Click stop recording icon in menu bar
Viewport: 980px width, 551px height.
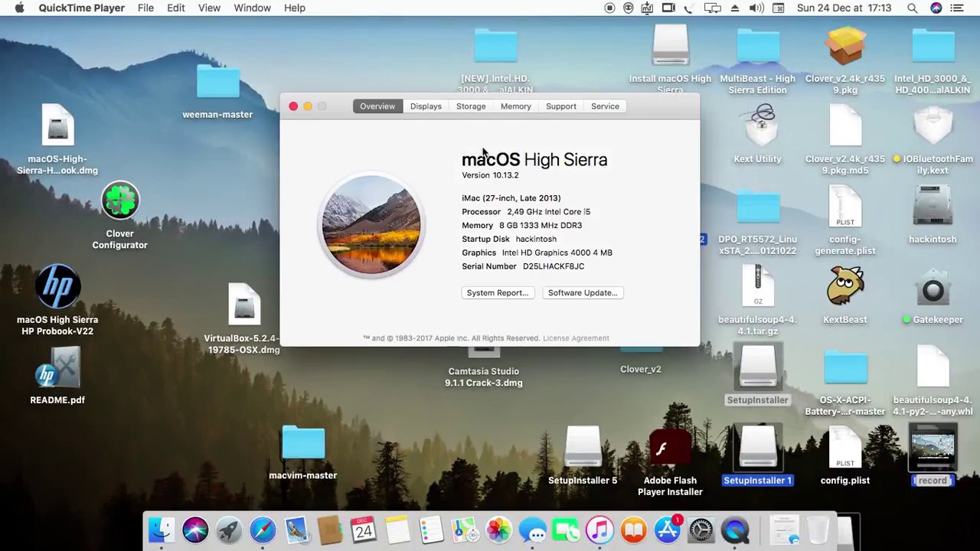609,8
